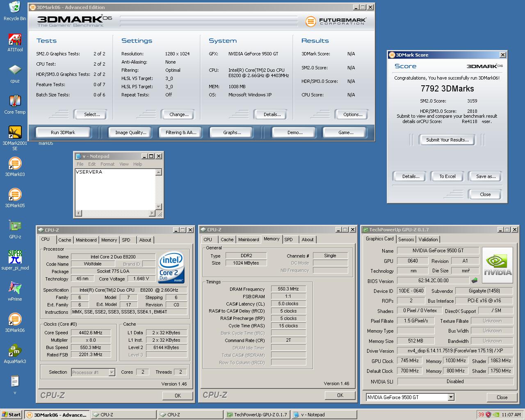Click Submit Your Results... button
Screen dimensions: 525x420
447,140
